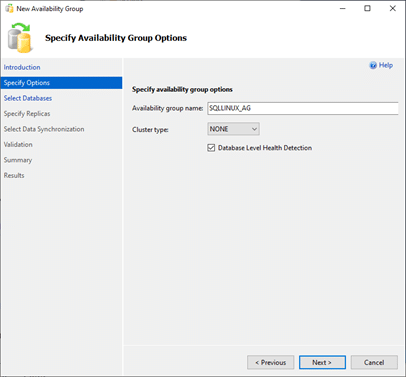406x377 pixels.
Task: Minimize the New Availability Group window
Action: click(342, 8)
